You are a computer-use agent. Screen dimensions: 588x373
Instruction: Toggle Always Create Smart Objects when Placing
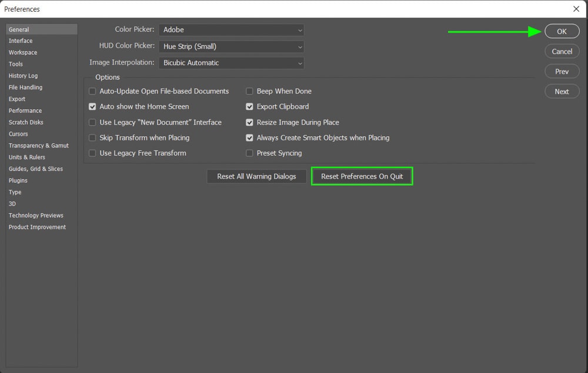(249, 138)
